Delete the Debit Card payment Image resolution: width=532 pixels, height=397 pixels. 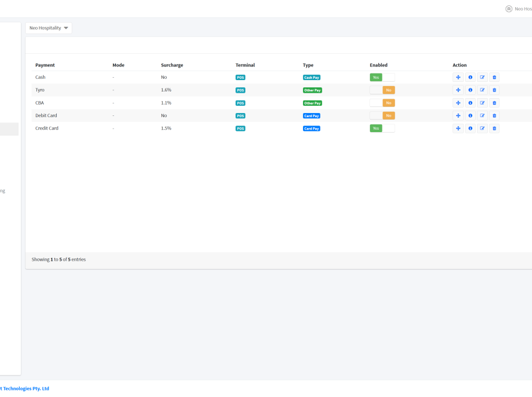point(494,116)
